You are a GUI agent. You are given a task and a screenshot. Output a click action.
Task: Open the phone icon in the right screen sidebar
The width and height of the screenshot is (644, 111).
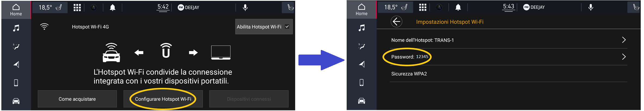tap(361, 83)
